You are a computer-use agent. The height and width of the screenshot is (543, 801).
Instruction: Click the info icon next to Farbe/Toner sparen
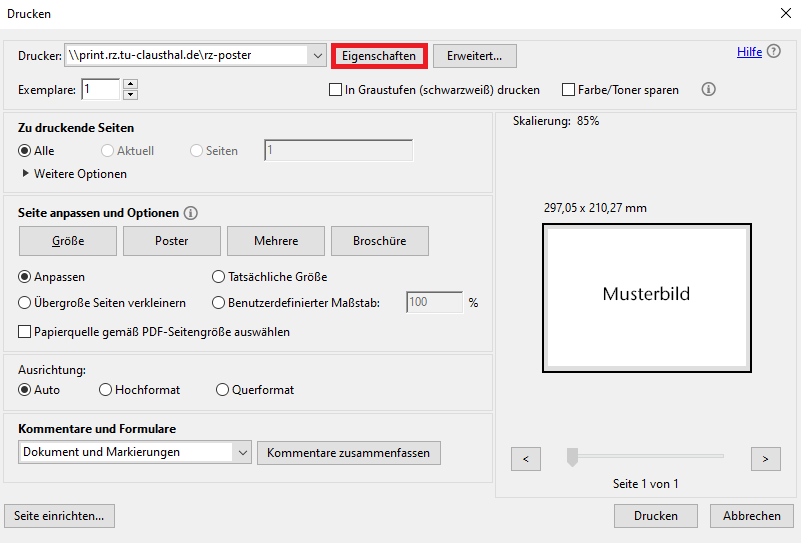709,90
